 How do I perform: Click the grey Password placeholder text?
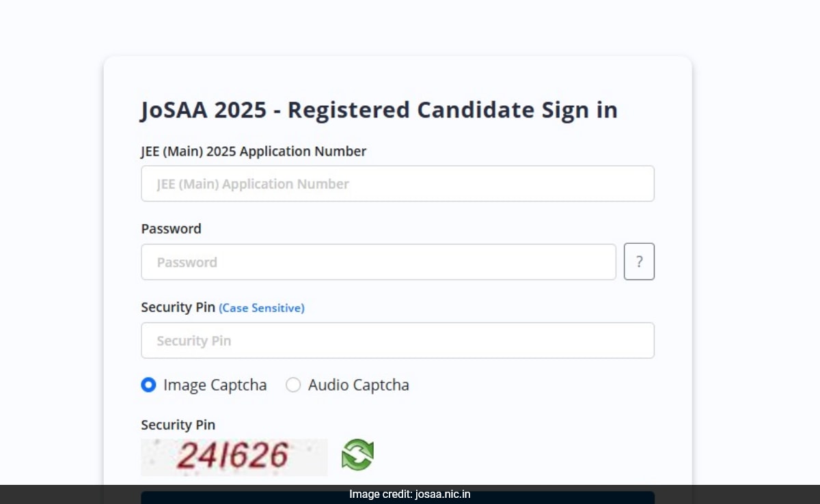187,262
